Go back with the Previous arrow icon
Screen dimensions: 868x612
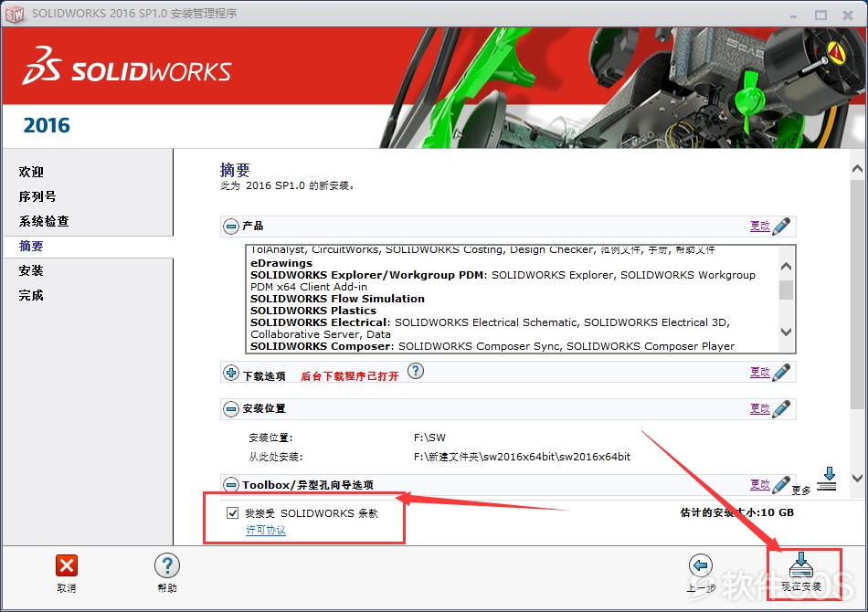[x=700, y=565]
